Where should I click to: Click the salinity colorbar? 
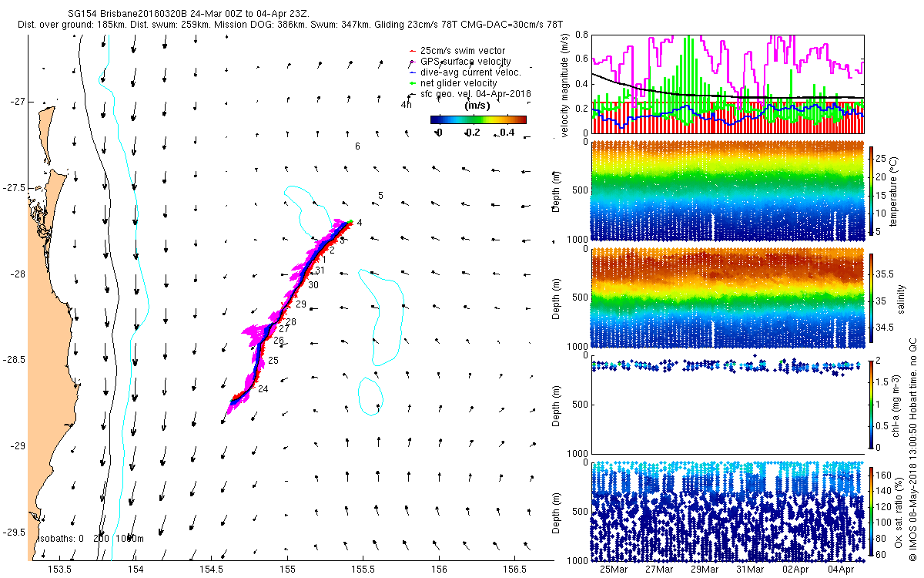pyautogui.click(x=872, y=299)
